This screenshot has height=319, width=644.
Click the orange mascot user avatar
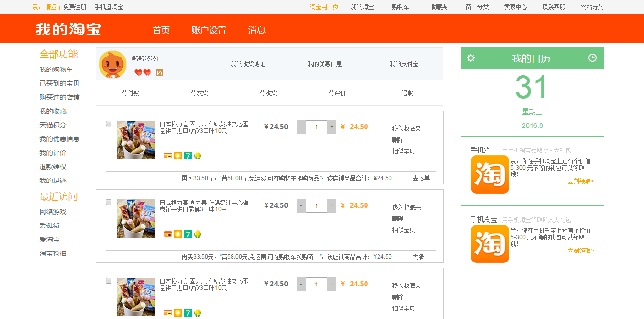pyautogui.click(x=112, y=64)
